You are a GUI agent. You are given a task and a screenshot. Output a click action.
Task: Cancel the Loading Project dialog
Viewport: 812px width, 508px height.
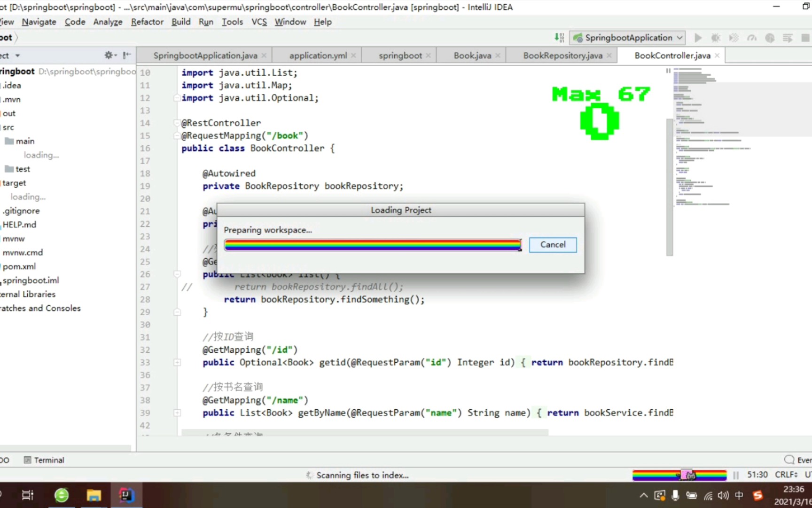click(553, 245)
